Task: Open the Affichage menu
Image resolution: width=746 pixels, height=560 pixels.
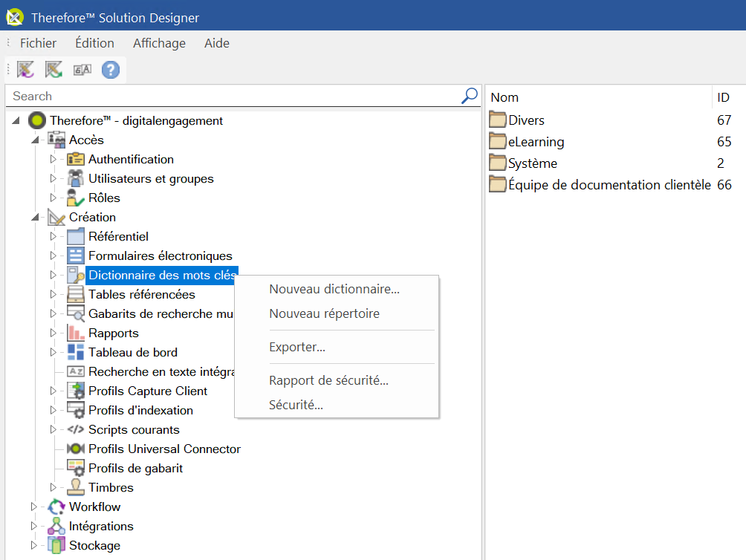Action: point(160,43)
